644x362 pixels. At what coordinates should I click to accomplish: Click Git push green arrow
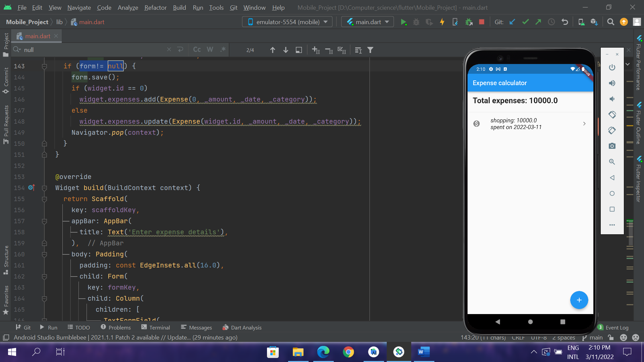click(538, 22)
